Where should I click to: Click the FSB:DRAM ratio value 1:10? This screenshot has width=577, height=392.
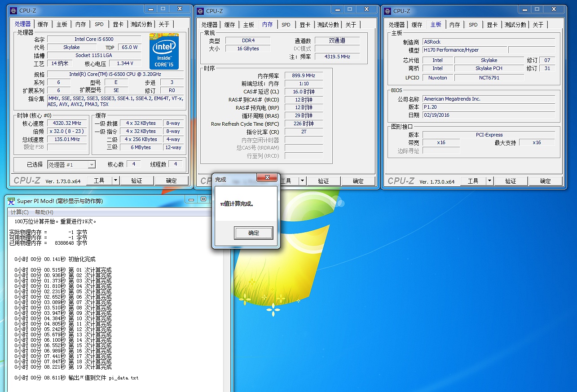[x=304, y=84]
